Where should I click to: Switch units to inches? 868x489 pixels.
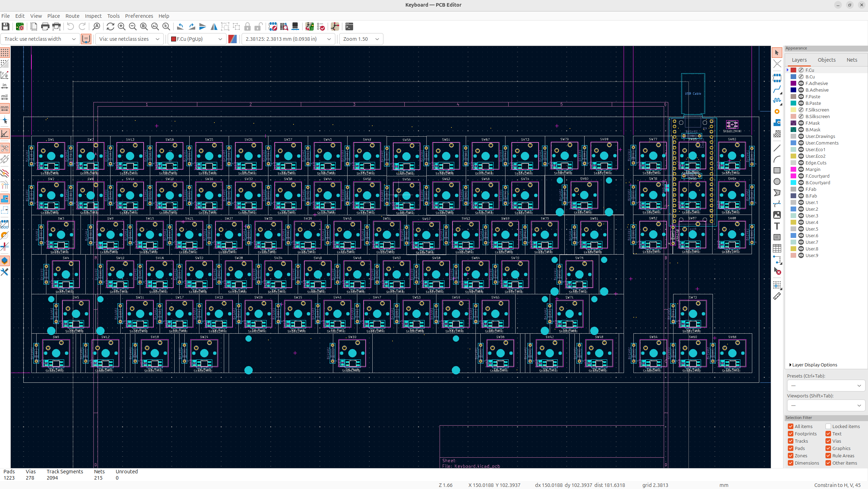[x=5, y=86]
